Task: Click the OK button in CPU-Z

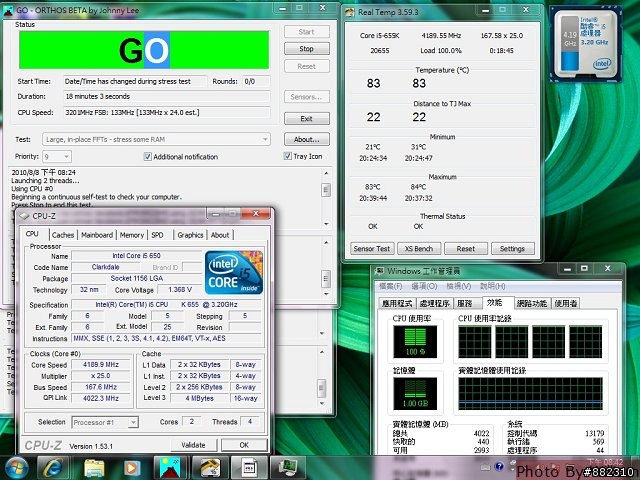Action: tap(244, 445)
